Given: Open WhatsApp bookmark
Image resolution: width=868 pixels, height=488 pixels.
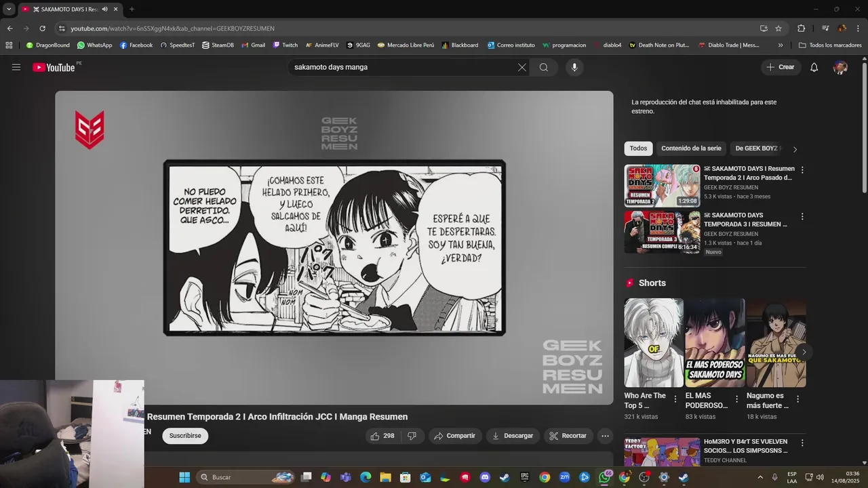Looking at the screenshot, I should click(x=95, y=45).
